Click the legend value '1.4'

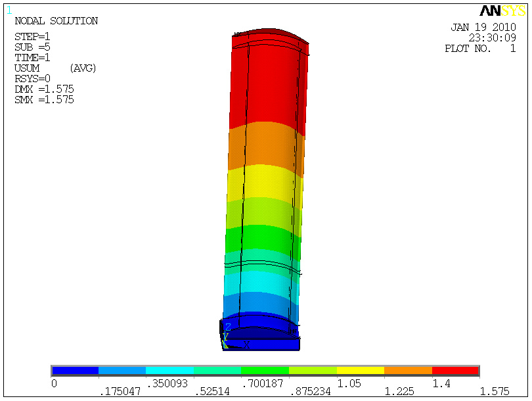click(x=441, y=383)
